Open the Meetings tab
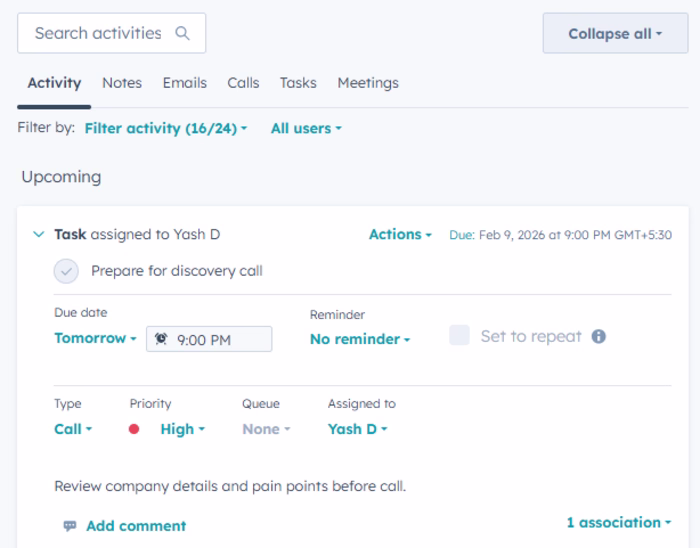Screen dimensions: 700x548 pyautogui.click(x=368, y=83)
